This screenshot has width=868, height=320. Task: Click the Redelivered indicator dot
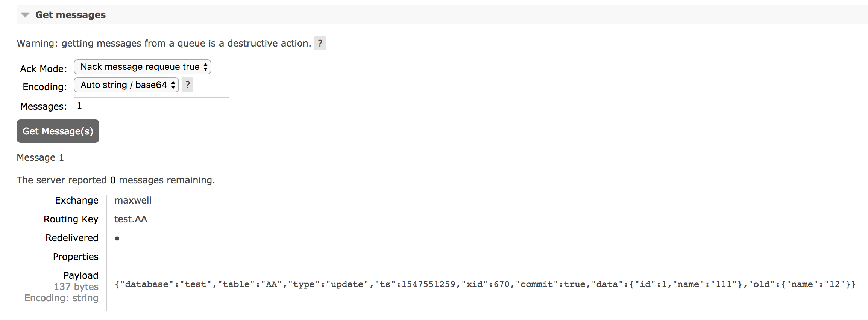117,238
